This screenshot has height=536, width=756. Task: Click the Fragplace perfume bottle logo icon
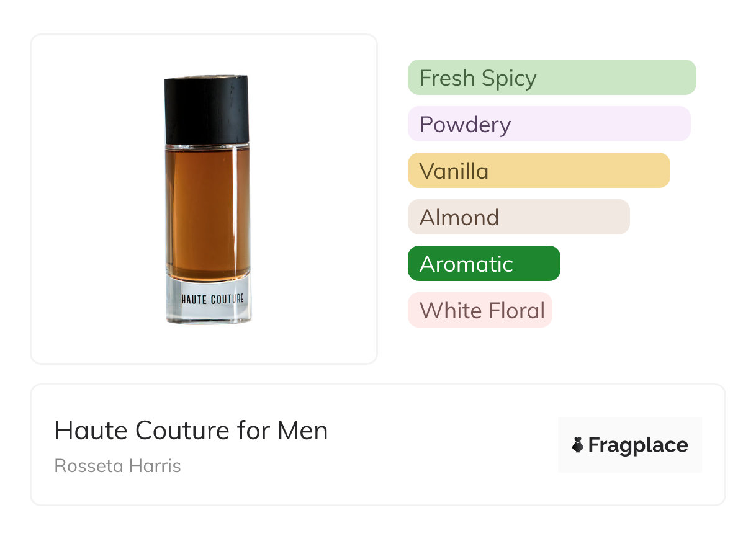click(x=578, y=445)
